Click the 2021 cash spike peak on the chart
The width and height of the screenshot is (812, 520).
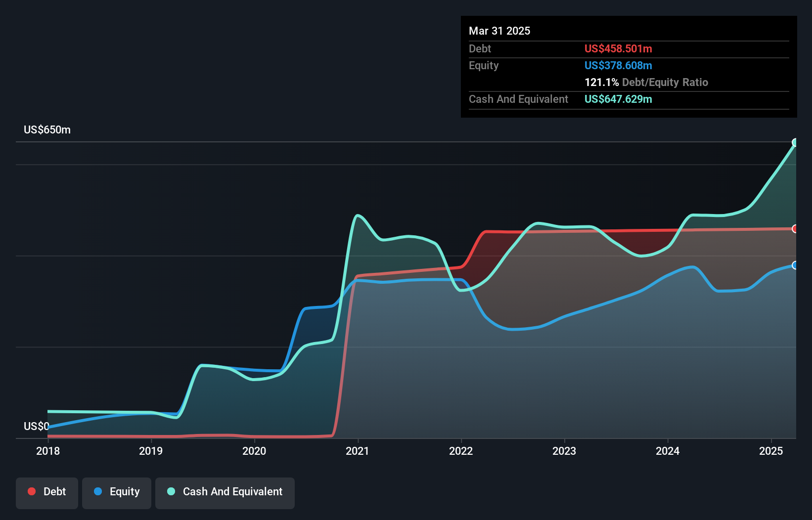(x=357, y=216)
